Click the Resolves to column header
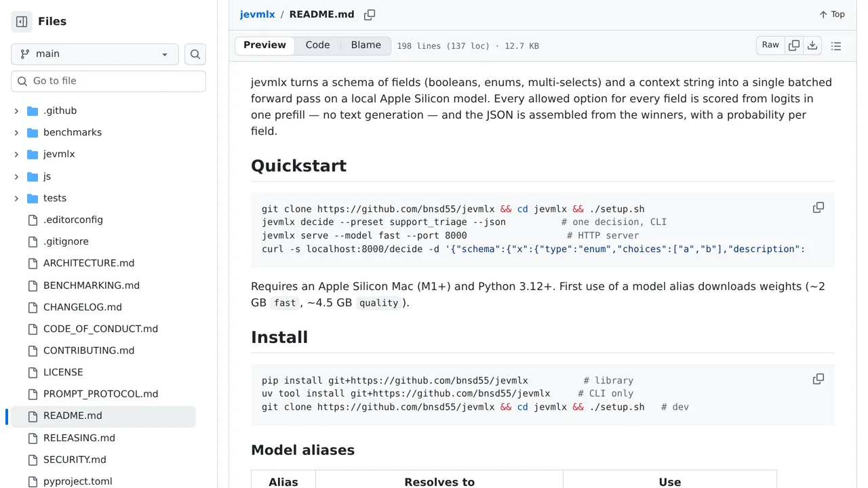 tap(439, 482)
